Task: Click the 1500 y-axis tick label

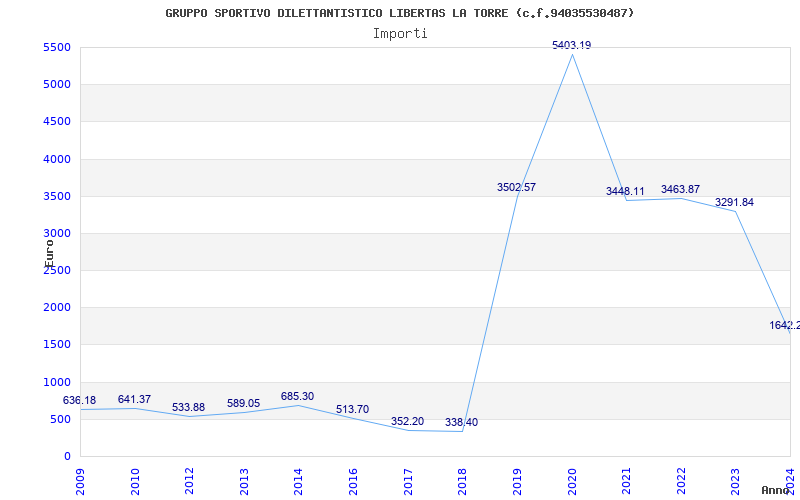Action: click(x=57, y=344)
